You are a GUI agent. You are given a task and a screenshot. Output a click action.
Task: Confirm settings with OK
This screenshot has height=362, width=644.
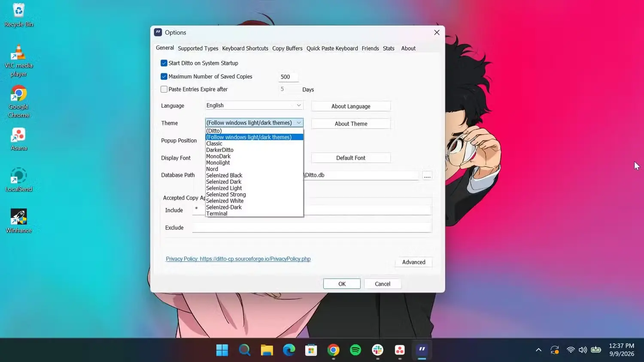click(342, 284)
